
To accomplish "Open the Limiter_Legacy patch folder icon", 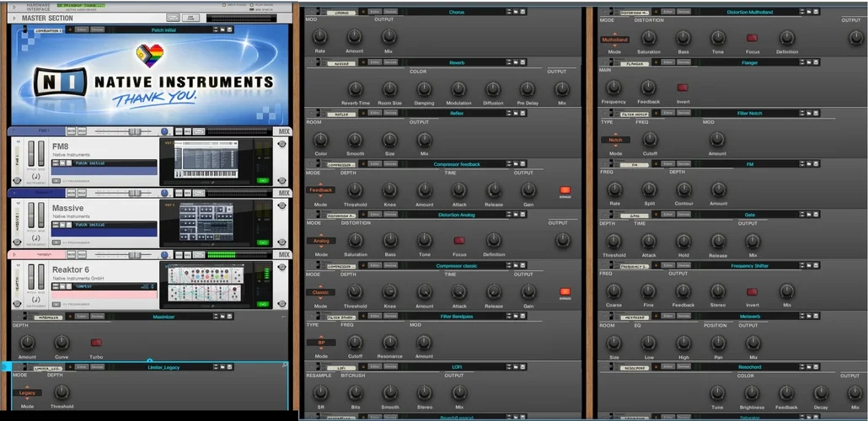I will click(222, 367).
